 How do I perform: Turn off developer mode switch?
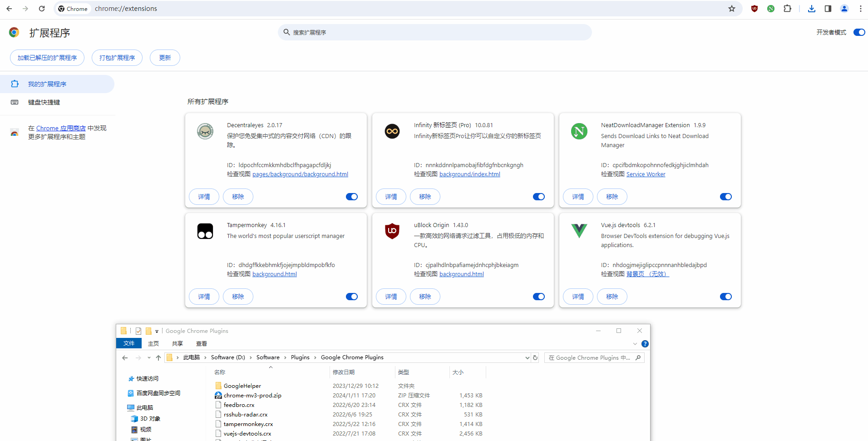[x=859, y=32]
